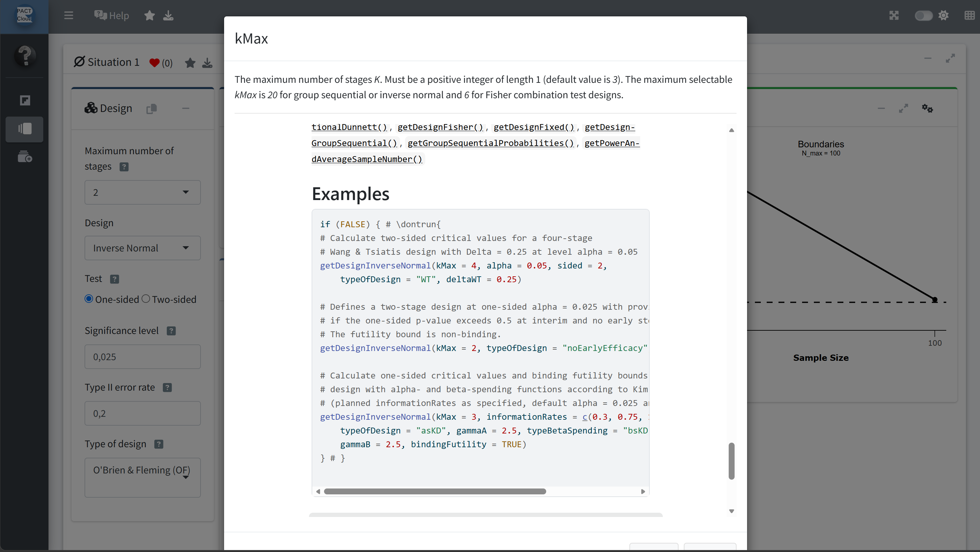980x552 pixels.
Task: Open the dAverageSampleNumber() link
Action: point(367,159)
